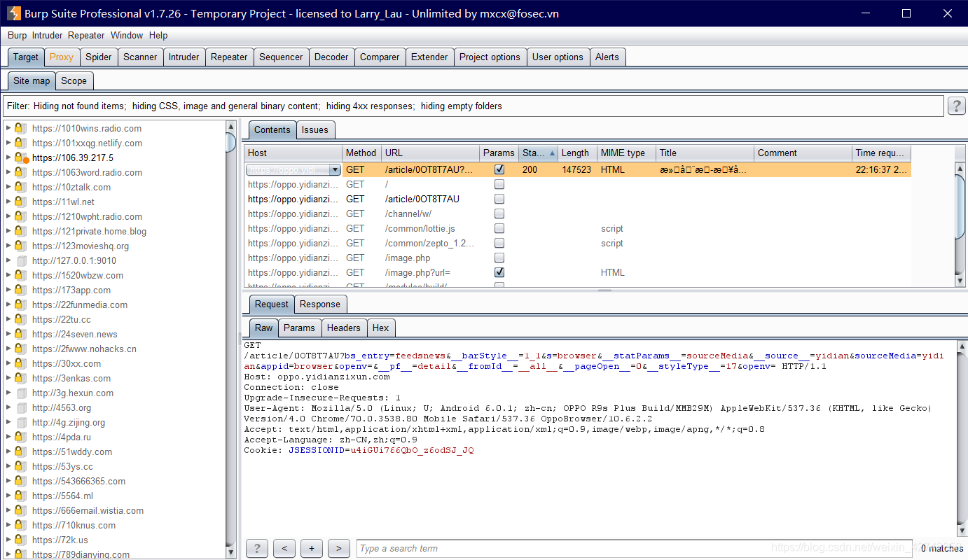Click the Burp Suite logo icon in the title bar

[x=13, y=13]
